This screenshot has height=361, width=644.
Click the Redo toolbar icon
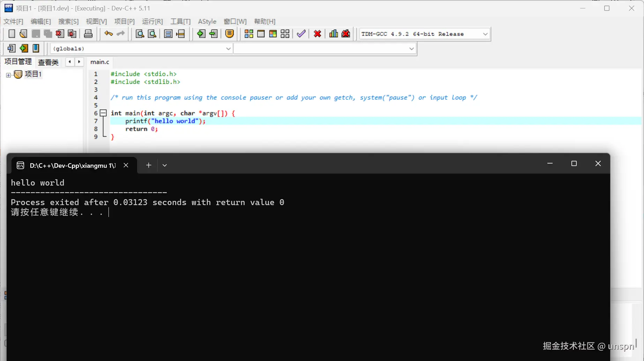[121, 34]
